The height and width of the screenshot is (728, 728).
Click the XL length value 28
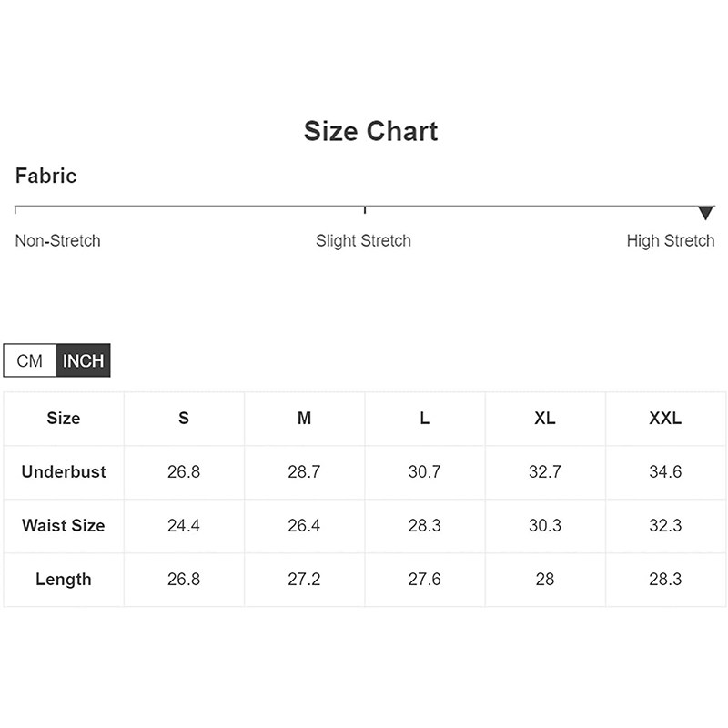click(x=545, y=580)
